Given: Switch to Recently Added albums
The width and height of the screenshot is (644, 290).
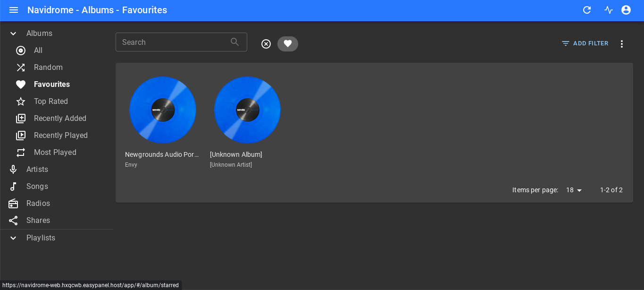Looking at the screenshot, I should coord(60,118).
